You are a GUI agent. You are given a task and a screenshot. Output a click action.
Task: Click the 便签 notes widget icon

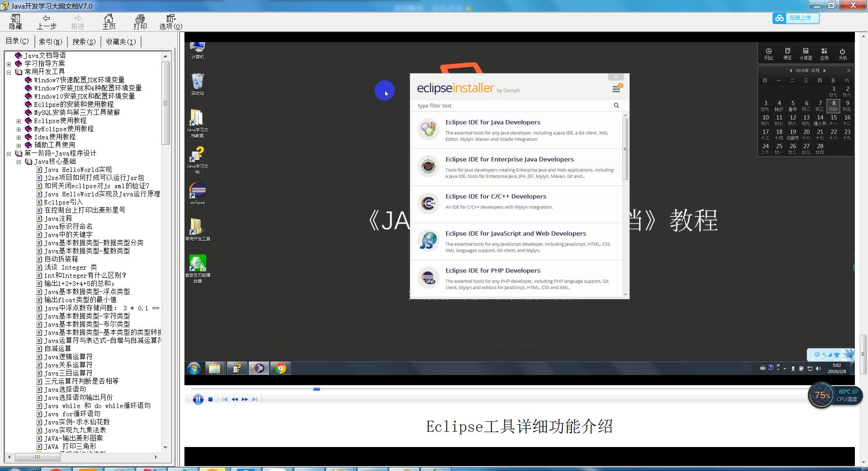tap(788, 53)
